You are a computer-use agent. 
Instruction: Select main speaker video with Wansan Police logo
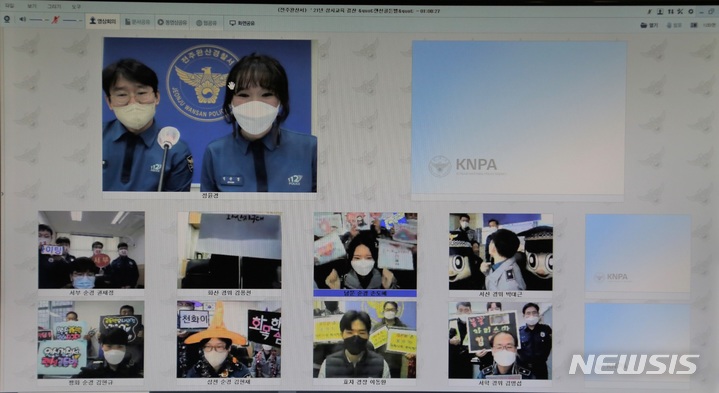click(210, 115)
